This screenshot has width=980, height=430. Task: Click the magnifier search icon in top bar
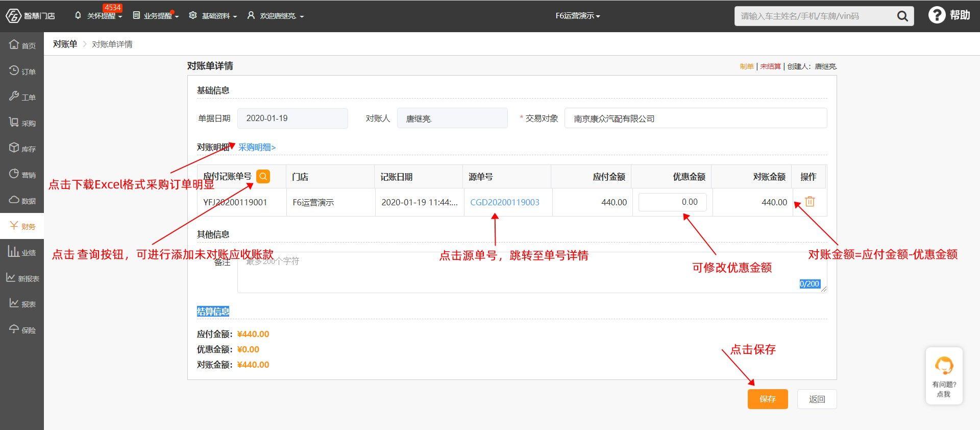902,16
